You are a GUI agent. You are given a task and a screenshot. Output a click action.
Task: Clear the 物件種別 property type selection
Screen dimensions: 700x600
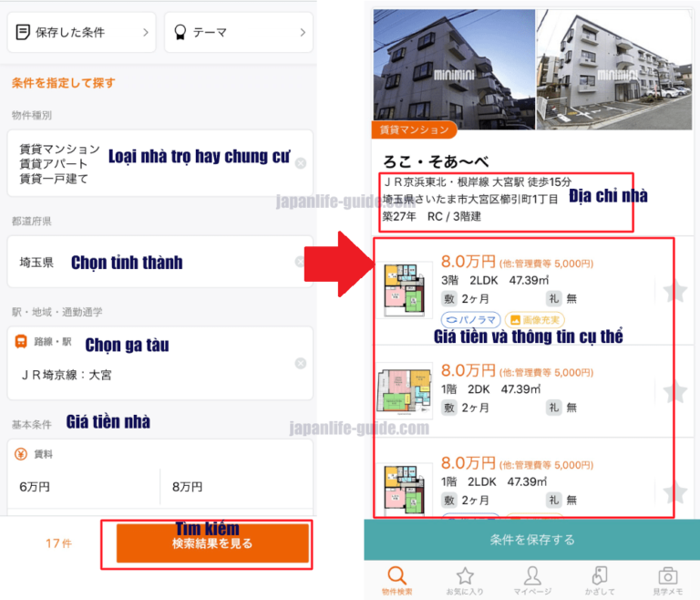pos(301,163)
